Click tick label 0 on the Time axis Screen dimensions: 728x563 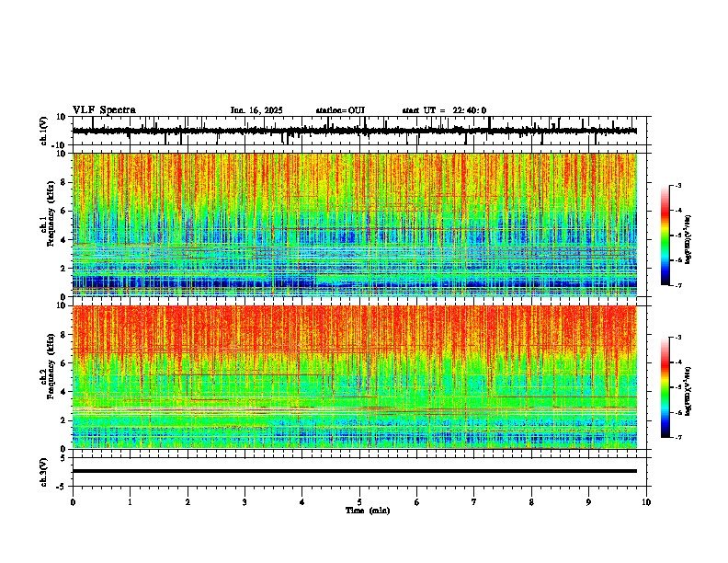tap(73, 502)
